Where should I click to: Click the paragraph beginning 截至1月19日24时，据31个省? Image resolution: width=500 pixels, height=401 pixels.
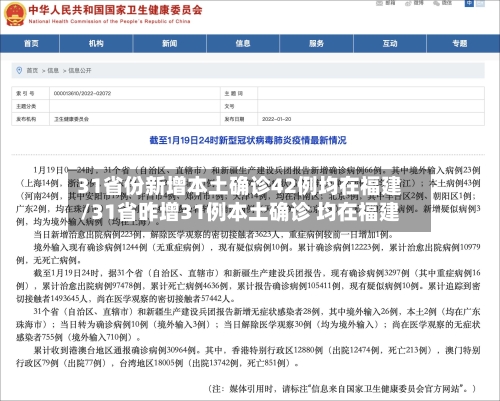click(248, 286)
